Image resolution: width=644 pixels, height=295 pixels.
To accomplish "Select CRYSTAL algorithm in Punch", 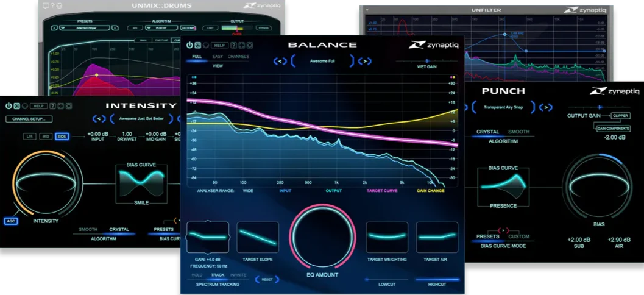I will [487, 132].
